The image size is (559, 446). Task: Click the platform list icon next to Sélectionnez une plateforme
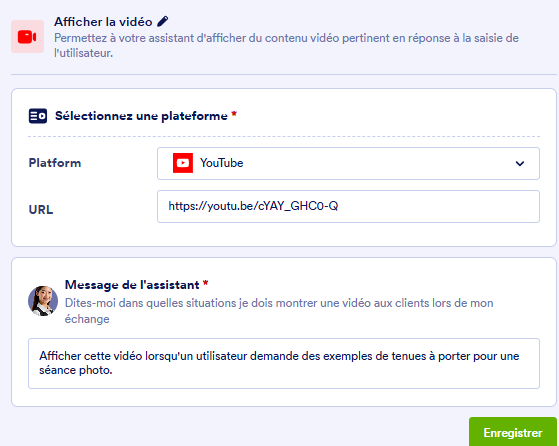(38, 116)
